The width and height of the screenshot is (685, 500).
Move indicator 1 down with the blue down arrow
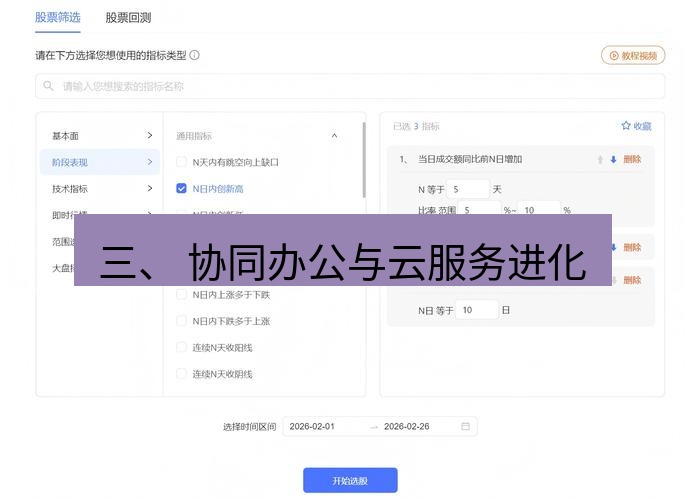point(613,159)
